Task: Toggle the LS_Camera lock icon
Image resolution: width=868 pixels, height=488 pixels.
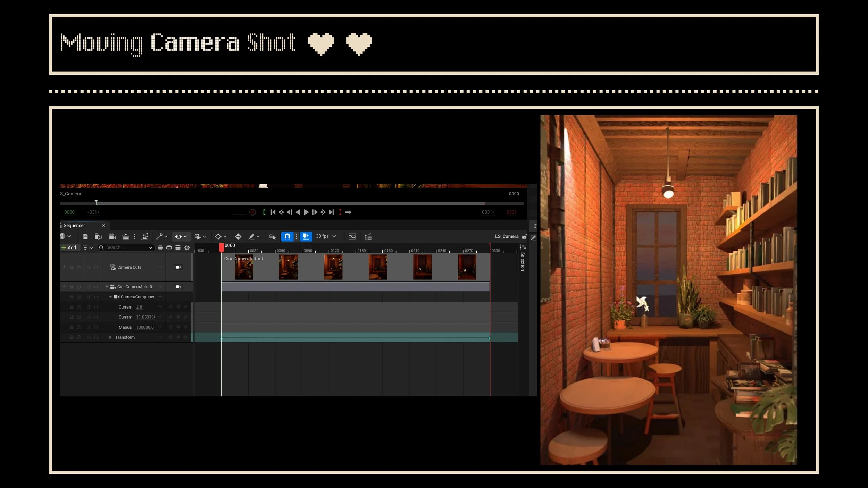Action: click(x=524, y=236)
